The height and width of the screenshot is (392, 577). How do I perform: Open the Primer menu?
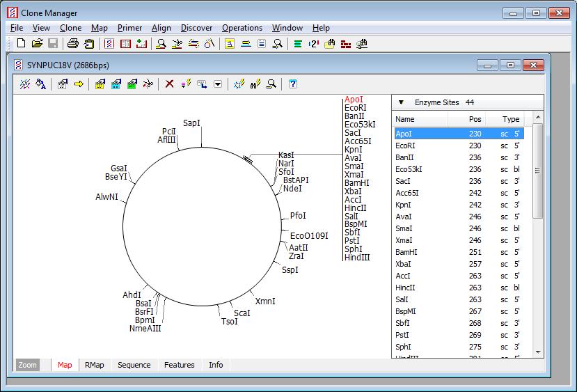click(129, 28)
